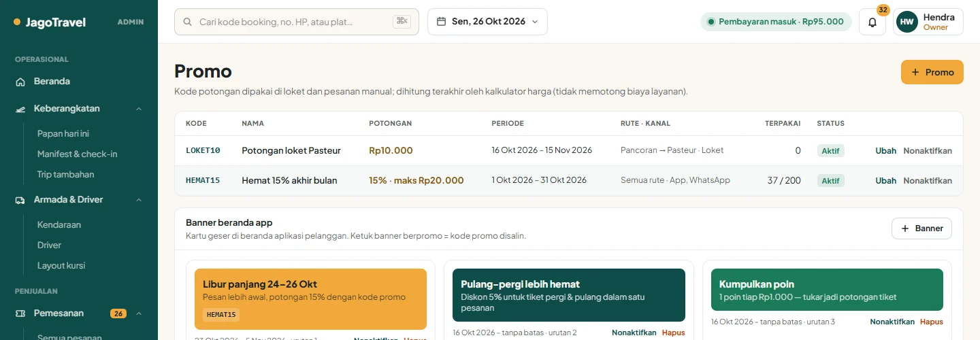Focus the booking code search field
Screen dimensions: 980x340
click(x=296, y=22)
